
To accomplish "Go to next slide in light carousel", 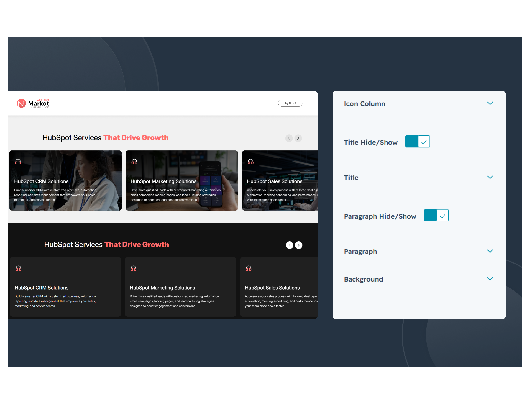I will pyautogui.click(x=298, y=138).
